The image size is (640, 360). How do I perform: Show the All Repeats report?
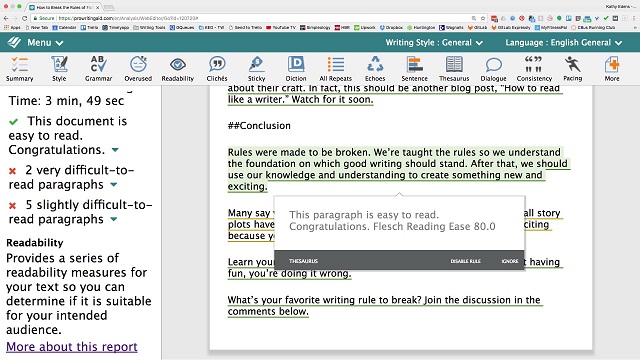tap(336, 69)
